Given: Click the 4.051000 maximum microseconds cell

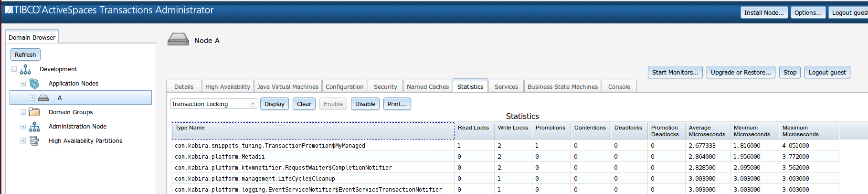Looking at the screenshot, I should coord(808,146).
